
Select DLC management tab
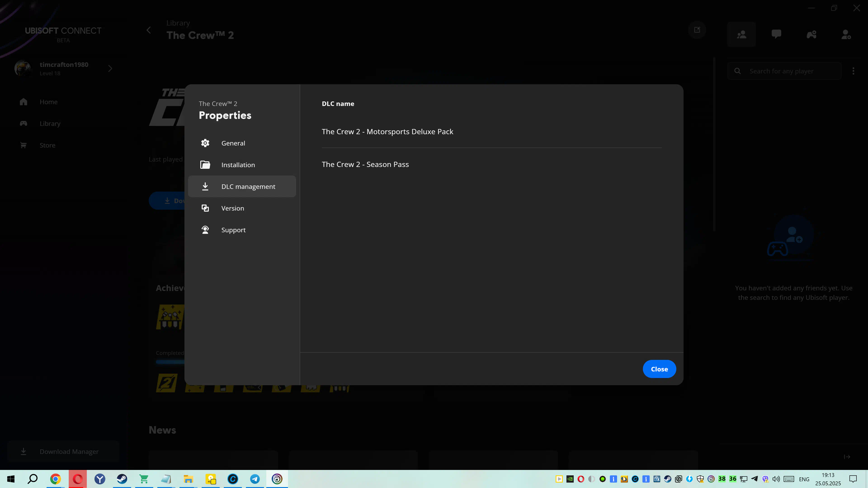[242, 186]
